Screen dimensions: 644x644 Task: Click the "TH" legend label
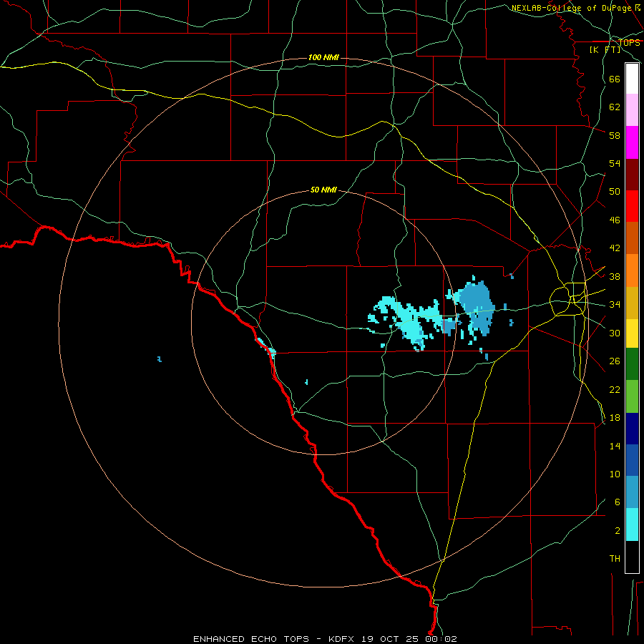(x=615, y=559)
